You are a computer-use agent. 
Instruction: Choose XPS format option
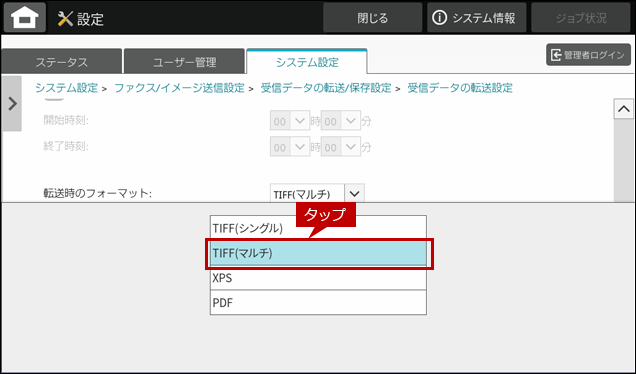point(318,278)
